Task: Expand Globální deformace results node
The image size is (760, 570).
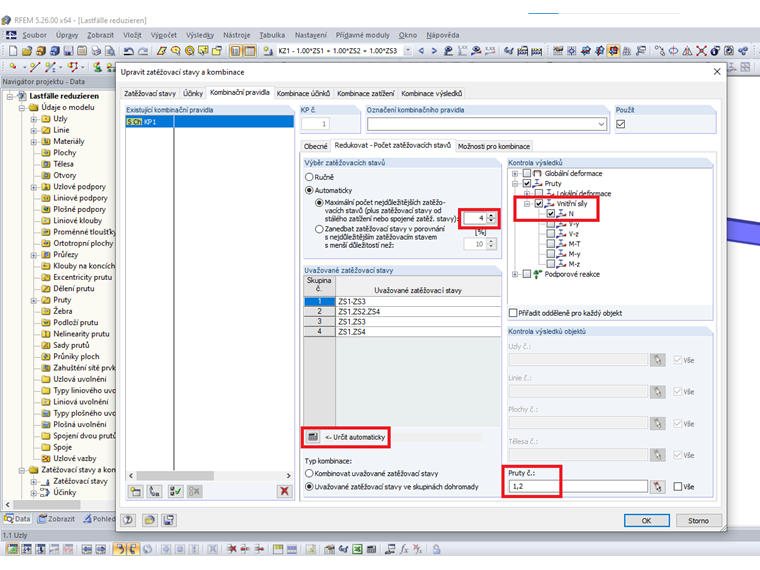Action: click(515, 174)
